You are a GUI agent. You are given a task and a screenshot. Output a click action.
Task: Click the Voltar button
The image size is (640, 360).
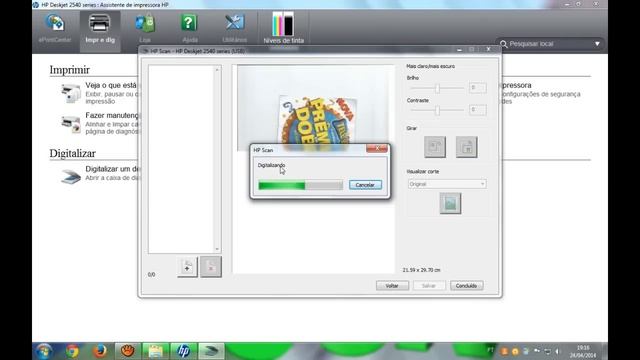coord(392,286)
